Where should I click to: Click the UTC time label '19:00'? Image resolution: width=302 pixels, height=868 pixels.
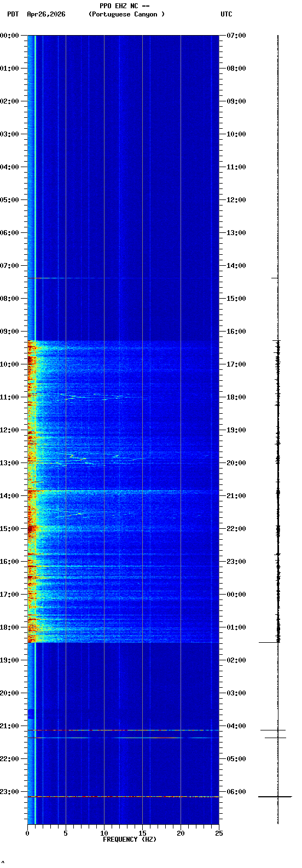[236, 430]
